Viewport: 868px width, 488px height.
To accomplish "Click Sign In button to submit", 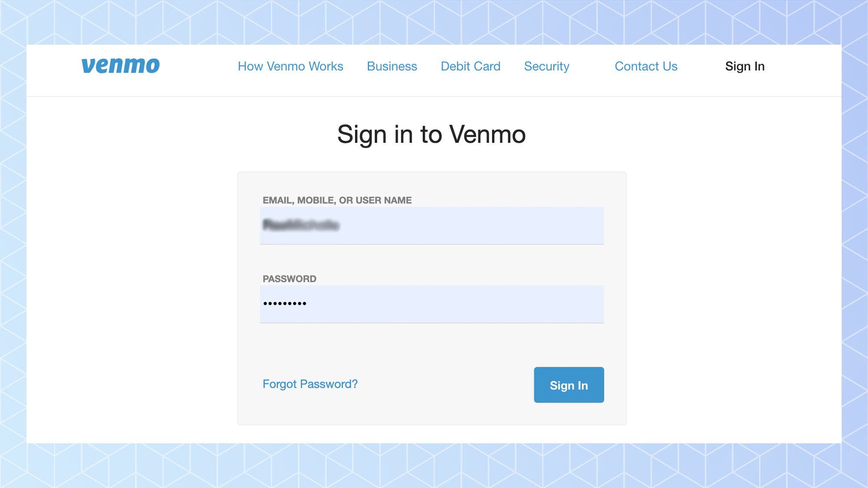I will [569, 384].
